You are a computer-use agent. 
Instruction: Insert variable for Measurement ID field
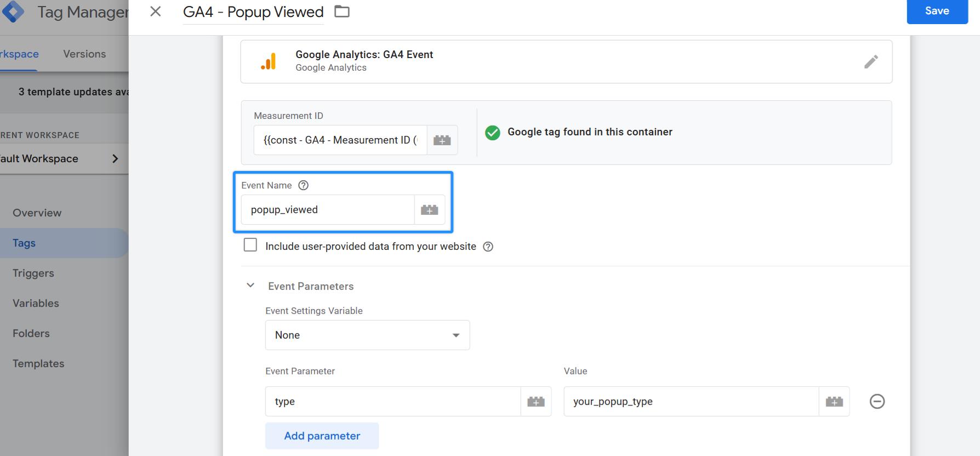pyautogui.click(x=442, y=140)
